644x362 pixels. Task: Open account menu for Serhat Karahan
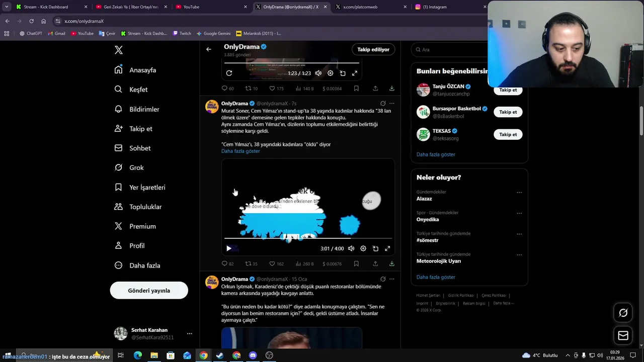[x=189, y=333]
